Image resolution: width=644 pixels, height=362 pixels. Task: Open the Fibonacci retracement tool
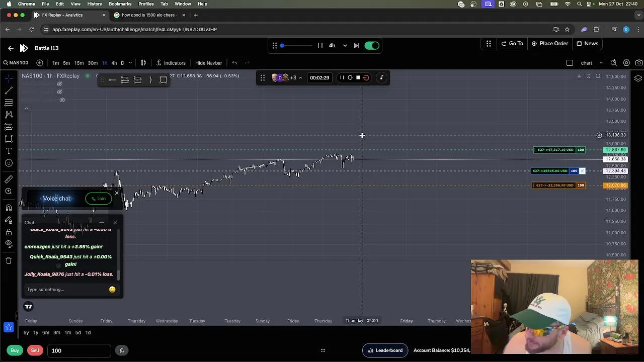(x=9, y=102)
